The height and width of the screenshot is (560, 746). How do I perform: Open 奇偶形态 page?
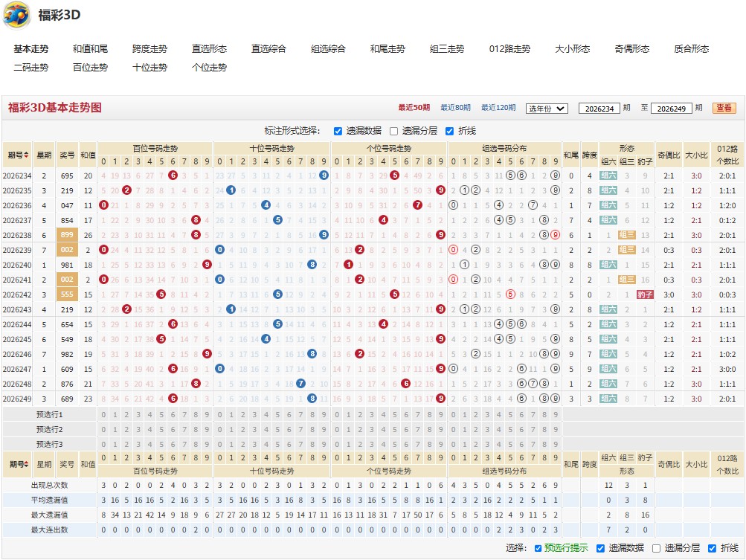[x=631, y=48]
